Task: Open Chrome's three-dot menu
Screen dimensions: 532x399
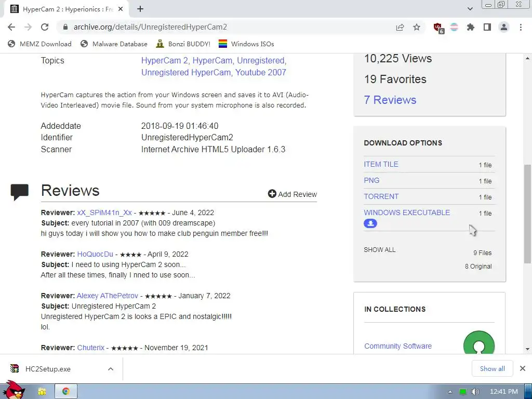Action: [521, 27]
